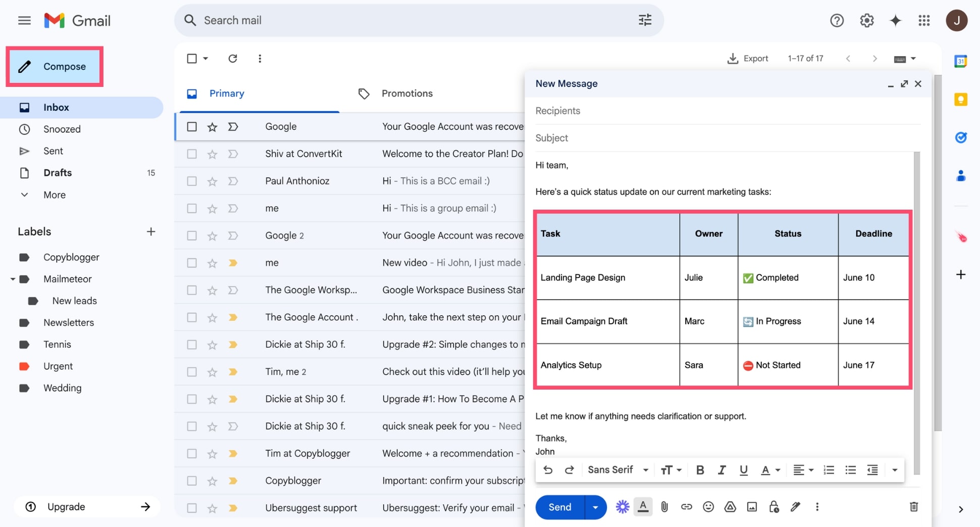Image resolution: width=980 pixels, height=527 pixels.
Task: Tick the Copyblogger email checkbox
Action: pyautogui.click(x=192, y=481)
